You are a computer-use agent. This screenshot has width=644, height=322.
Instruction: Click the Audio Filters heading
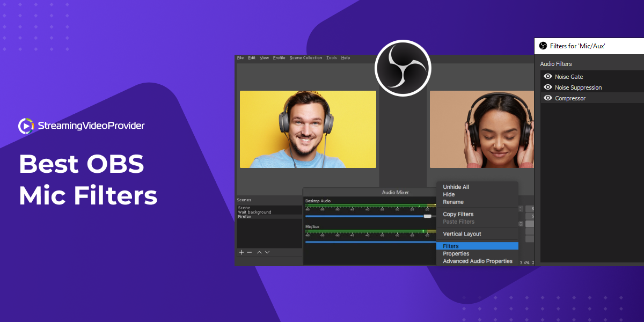pyautogui.click(x=556, y=64)
